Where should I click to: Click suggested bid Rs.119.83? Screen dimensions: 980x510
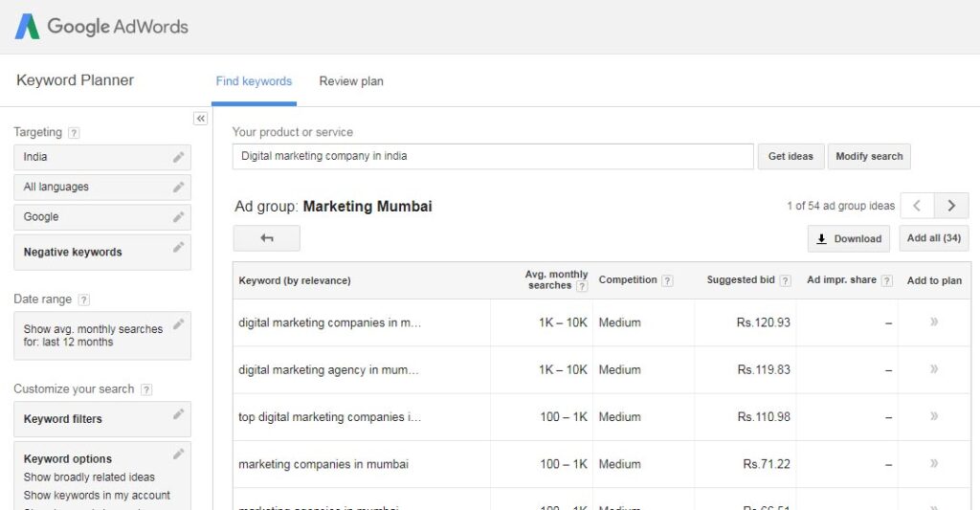(x=764, y=370)
